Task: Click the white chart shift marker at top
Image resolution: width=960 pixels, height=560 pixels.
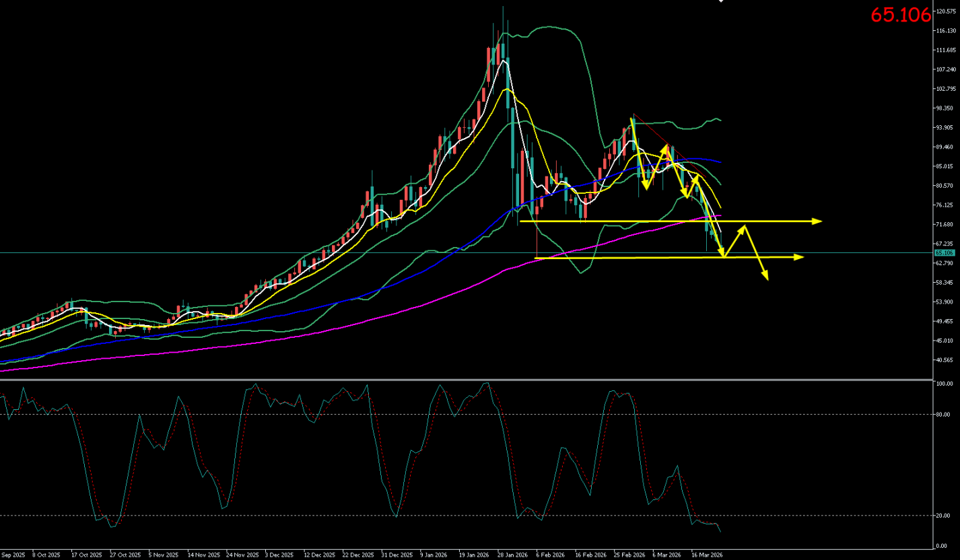Action: (721, 1)
